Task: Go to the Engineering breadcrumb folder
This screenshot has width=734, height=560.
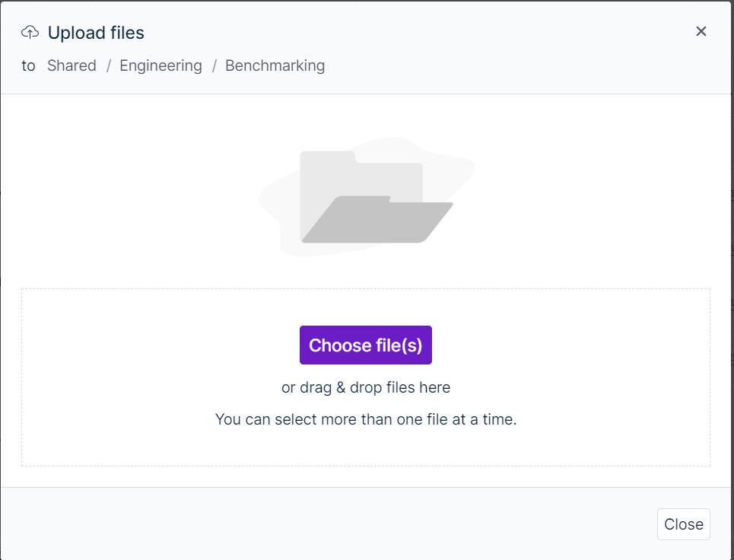Action: pos(160,65)
